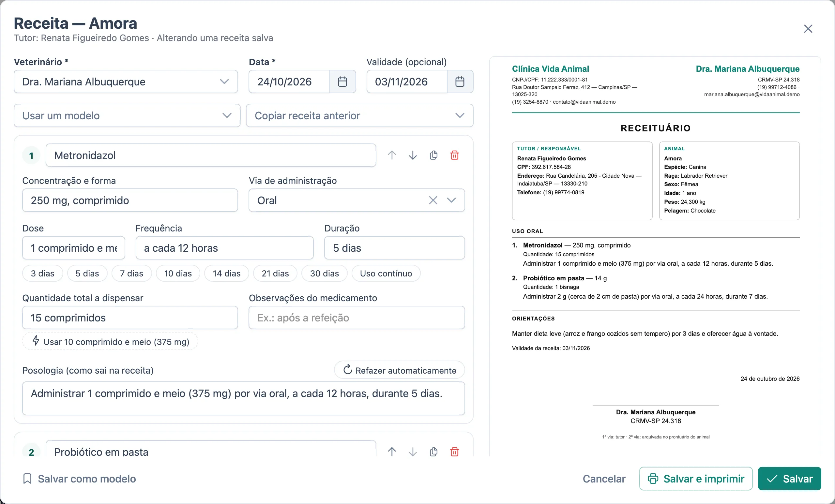This screenshot has height=504, width=835.
Task: Edit the Posologia text area
Action: 243,398
